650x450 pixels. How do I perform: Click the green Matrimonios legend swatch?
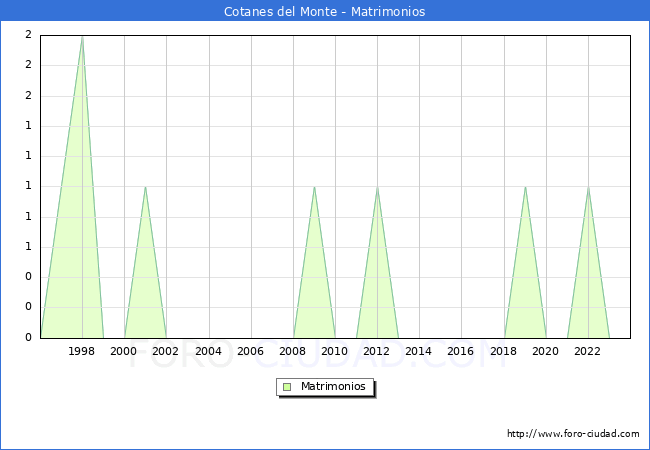pos(287,387)
